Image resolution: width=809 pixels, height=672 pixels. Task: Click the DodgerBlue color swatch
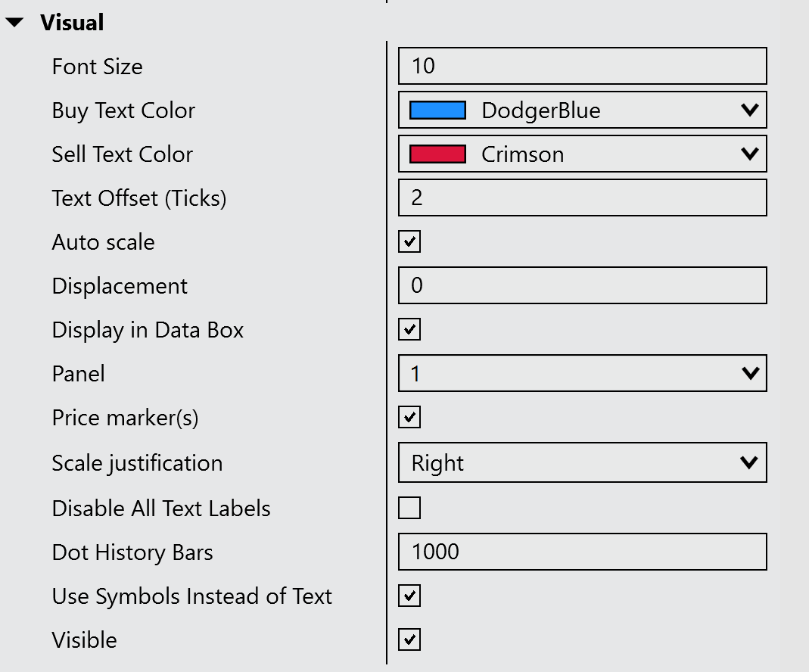click(437, 110)
